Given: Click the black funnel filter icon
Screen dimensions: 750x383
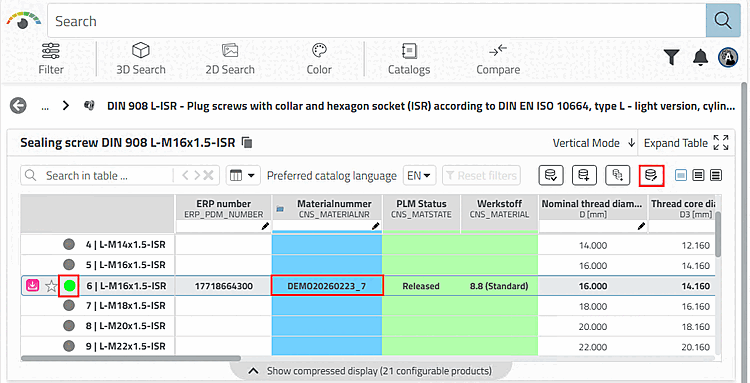Looking at the screenshot, I should point(672,57).
